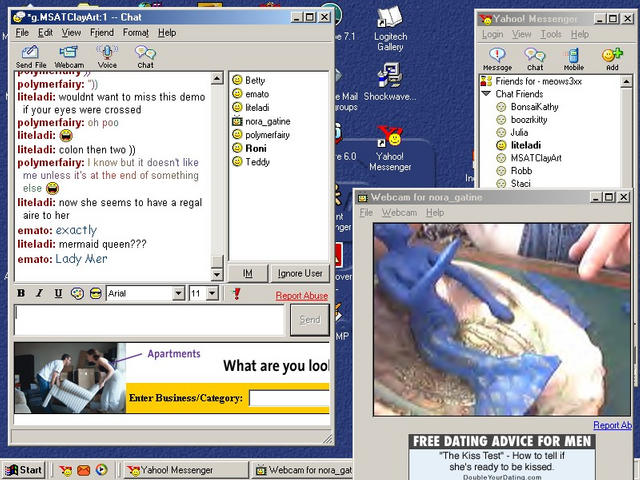Toggle italic text formatting
Image resolution: width=640 pixels, height=480 pixels.
point(40,293)
